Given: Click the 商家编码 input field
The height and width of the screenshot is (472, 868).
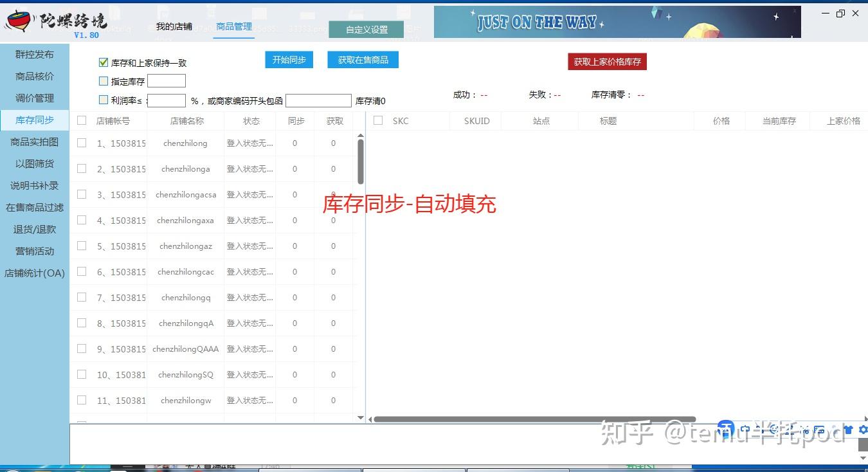Looking at the screenshot, I should coord(318,100).
